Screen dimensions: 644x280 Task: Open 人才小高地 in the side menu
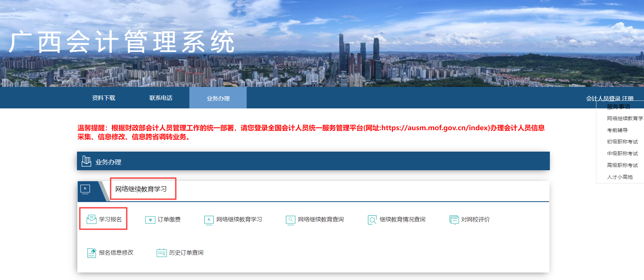point(620,177)
